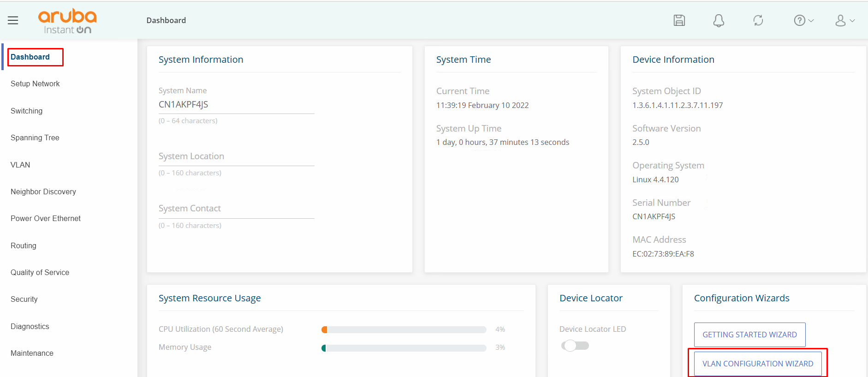Image resolution: width=868 pixels, height=377 pixels.
Task: Open the notifications bell icon
Action: coord(719,20)
